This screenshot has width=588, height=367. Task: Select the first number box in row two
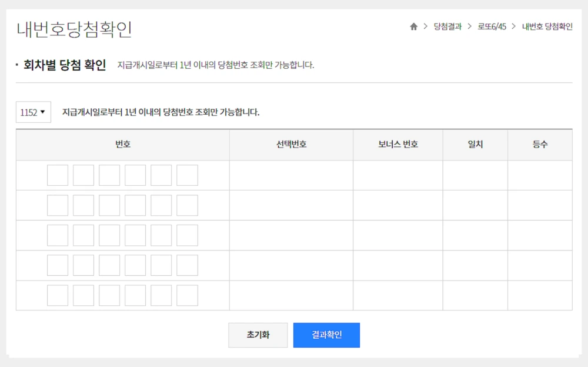click(x=57, y=205)
